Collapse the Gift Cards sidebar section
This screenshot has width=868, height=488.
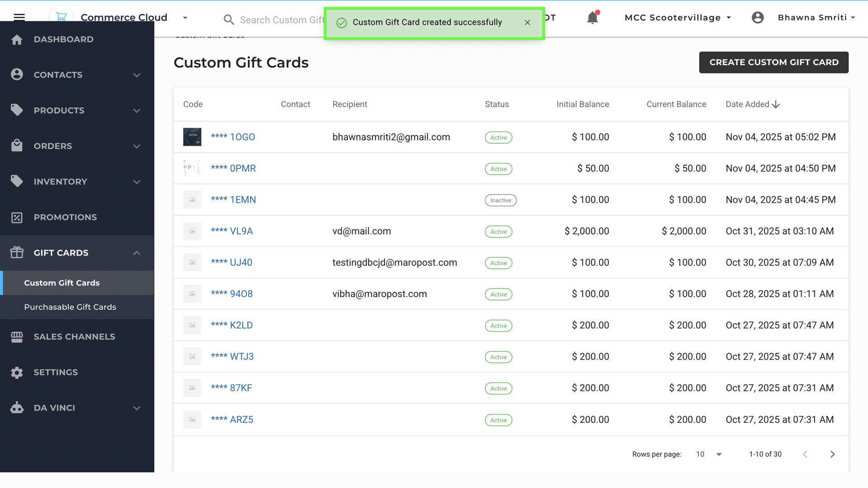click(x=137, y=253)
